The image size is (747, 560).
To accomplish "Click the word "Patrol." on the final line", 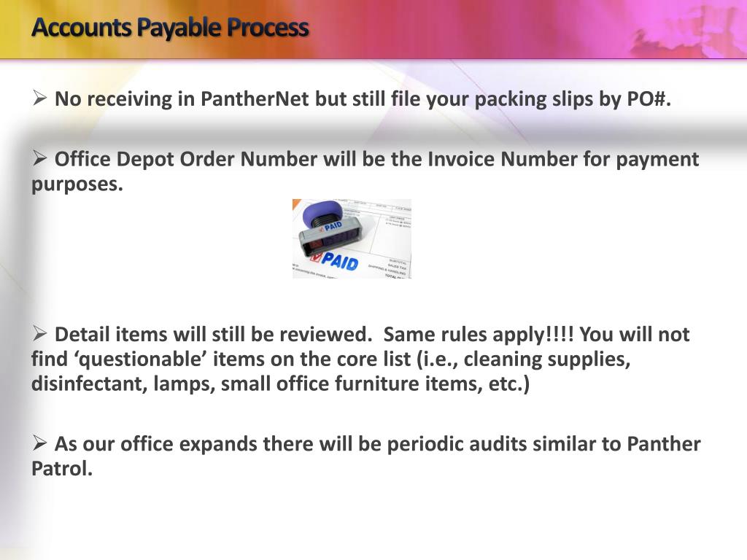I will pyautogui.click(x=62, y=470).
